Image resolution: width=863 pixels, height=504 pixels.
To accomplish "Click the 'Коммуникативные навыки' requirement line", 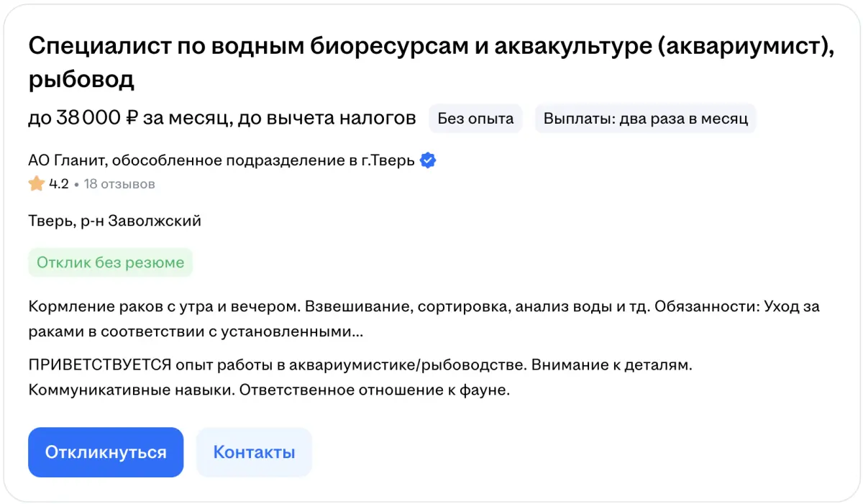I will (131, 391).
